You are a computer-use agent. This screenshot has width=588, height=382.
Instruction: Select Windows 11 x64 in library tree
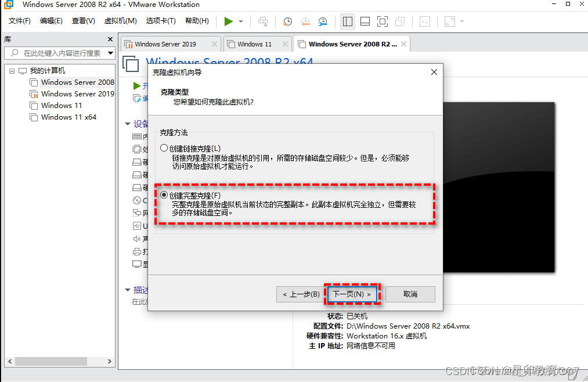click(68, 117)
